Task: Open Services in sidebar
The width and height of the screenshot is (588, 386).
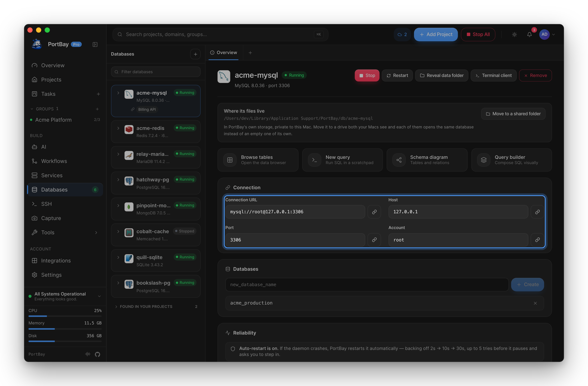Action: pyautogui.click(x=65, y=175)
